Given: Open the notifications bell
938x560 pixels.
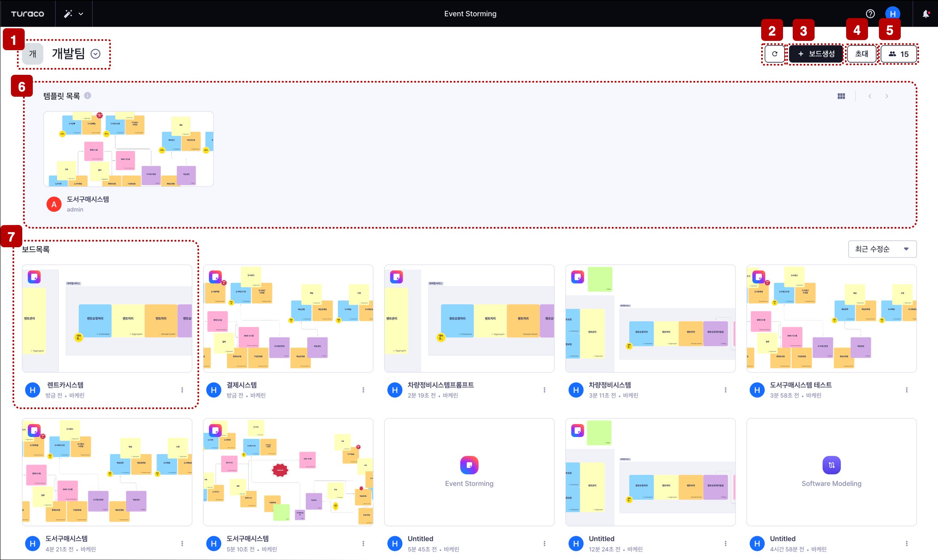Looking at the screenshot, I should tap(926, 14).
